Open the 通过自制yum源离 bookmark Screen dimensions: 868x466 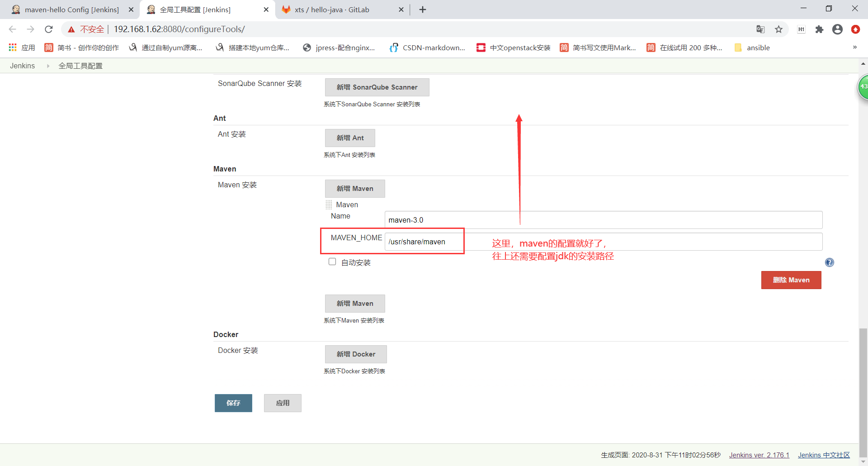(165, 48)
